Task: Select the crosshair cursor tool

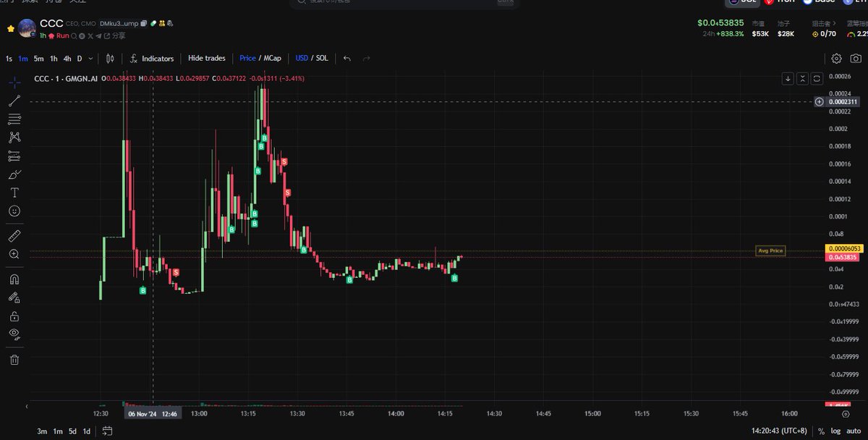Action: pos(14,82)
